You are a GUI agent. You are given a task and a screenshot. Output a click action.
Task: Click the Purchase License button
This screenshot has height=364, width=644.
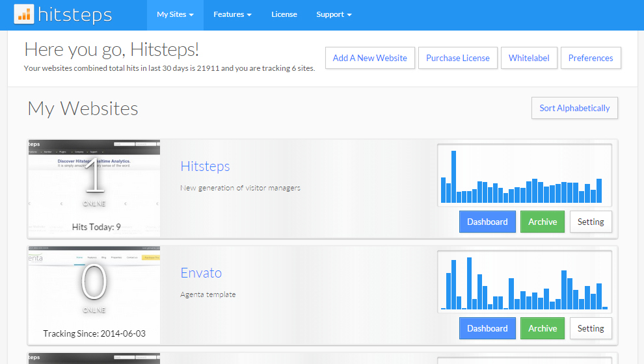[x=457, y=58]
